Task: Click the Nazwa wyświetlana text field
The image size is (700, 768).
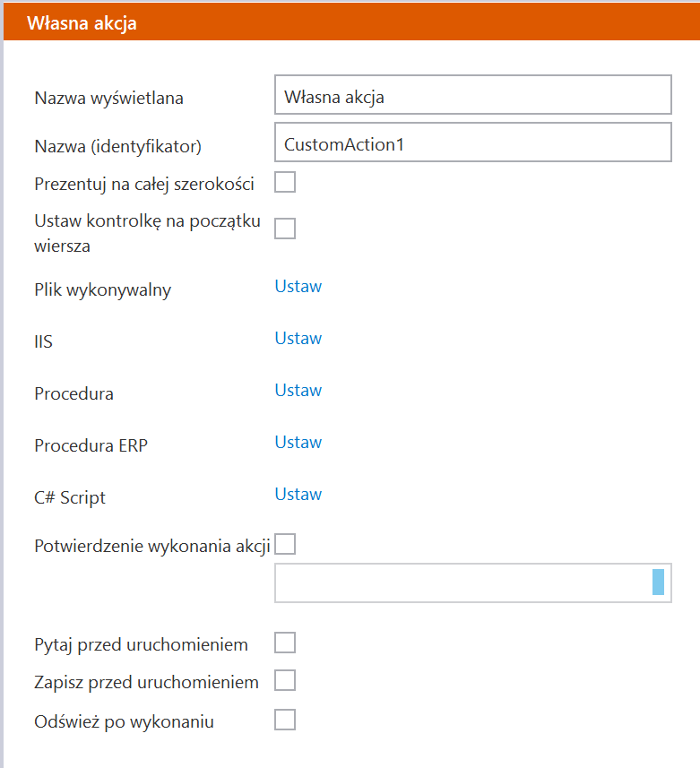Action: [x=472, y=94]
